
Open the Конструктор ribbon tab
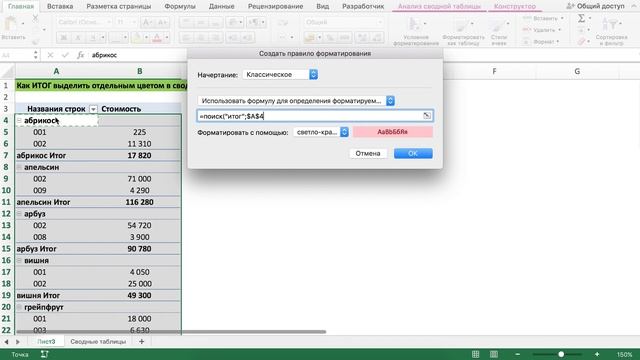(x=515, y=6)
